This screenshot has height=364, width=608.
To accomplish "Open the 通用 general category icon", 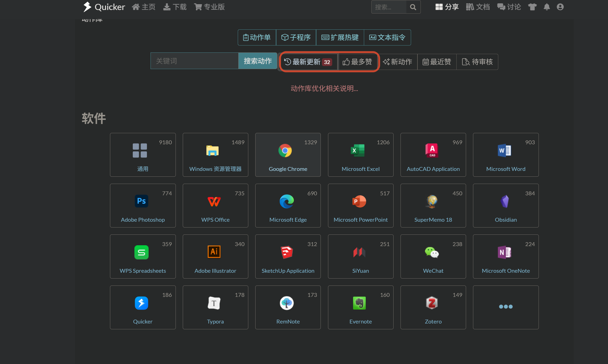I will [x=140, y=151].
